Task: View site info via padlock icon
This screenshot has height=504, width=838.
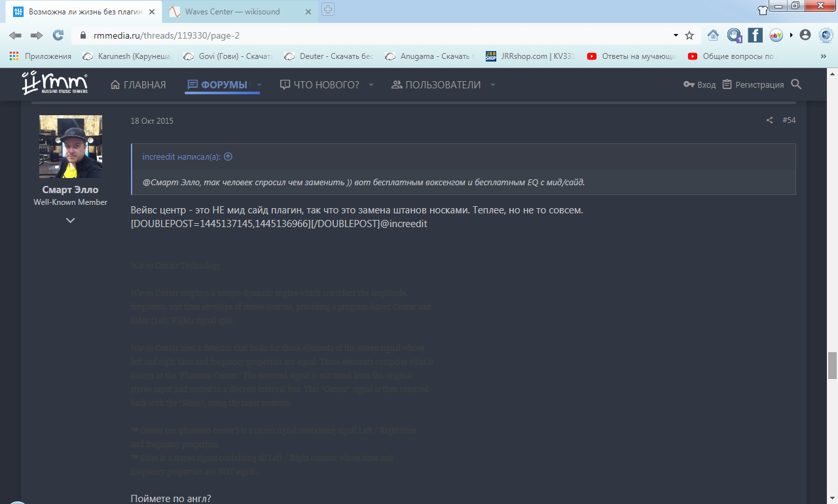Action: (x=83, y=35)
